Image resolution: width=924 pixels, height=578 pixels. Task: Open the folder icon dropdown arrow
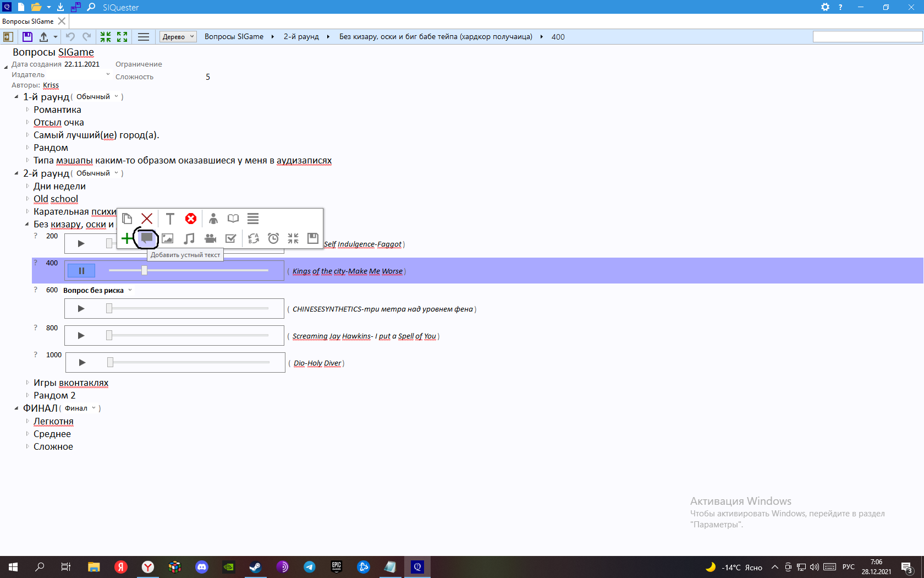click(49, 7)
